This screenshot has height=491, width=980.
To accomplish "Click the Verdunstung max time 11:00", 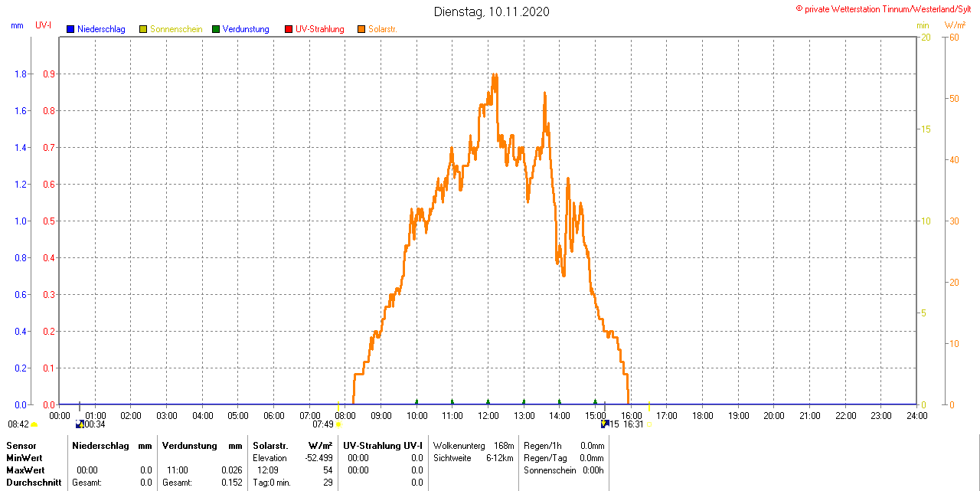I will 177,470.
